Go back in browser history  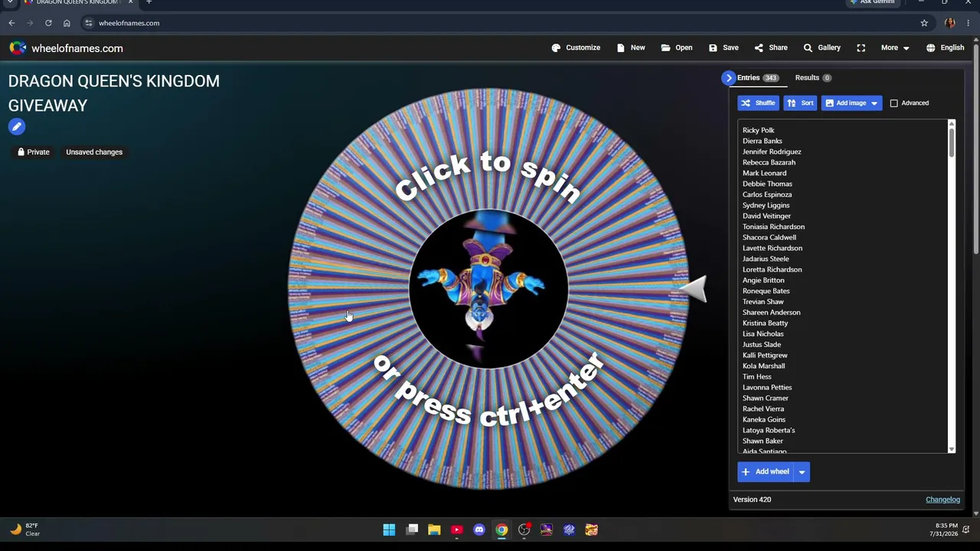(11, 23)
